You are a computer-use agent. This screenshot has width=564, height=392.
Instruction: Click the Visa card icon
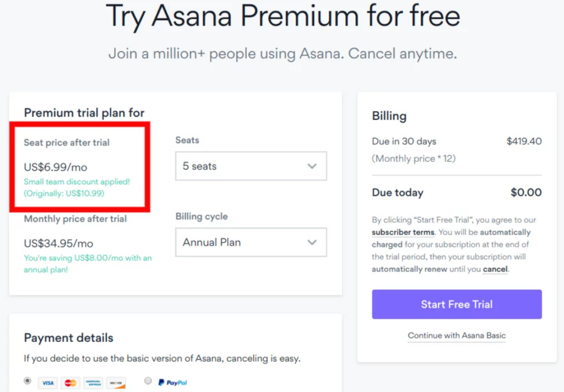tap(48, 383)
